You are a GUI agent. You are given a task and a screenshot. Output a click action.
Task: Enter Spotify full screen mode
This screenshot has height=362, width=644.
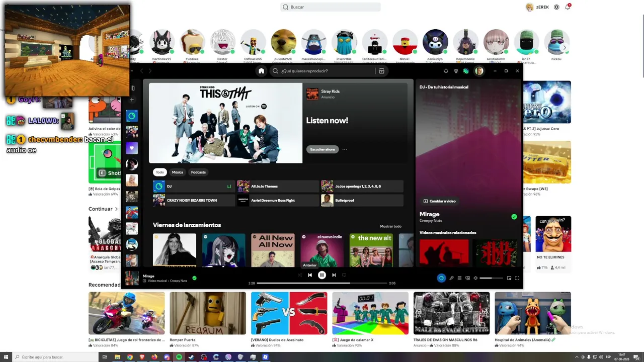click(x=517, y=278)
